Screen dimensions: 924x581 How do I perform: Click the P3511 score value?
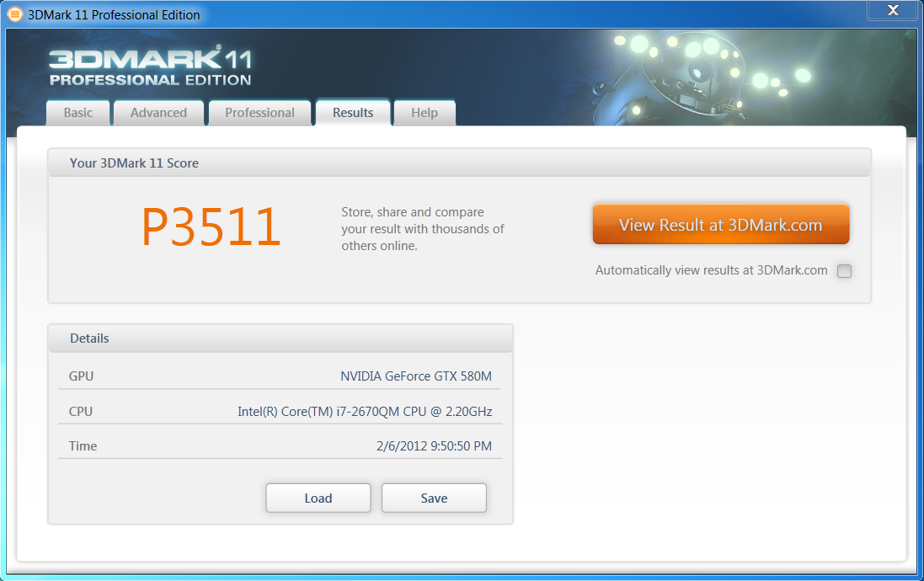[x=211, y=227]
